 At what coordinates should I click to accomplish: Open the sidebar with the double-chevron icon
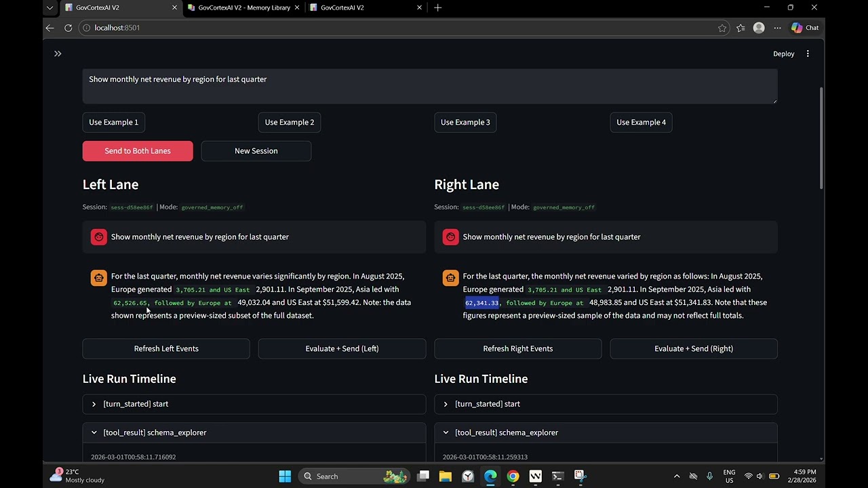click(58, 54)
